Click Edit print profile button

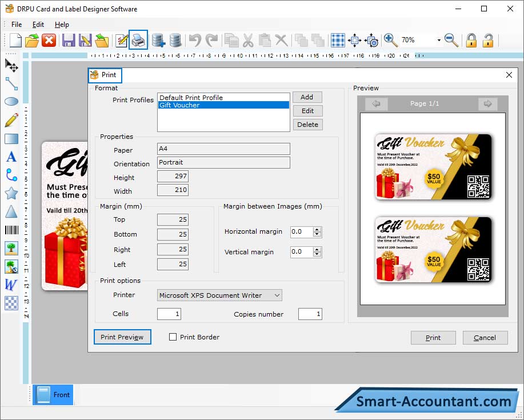click(307, 111)
